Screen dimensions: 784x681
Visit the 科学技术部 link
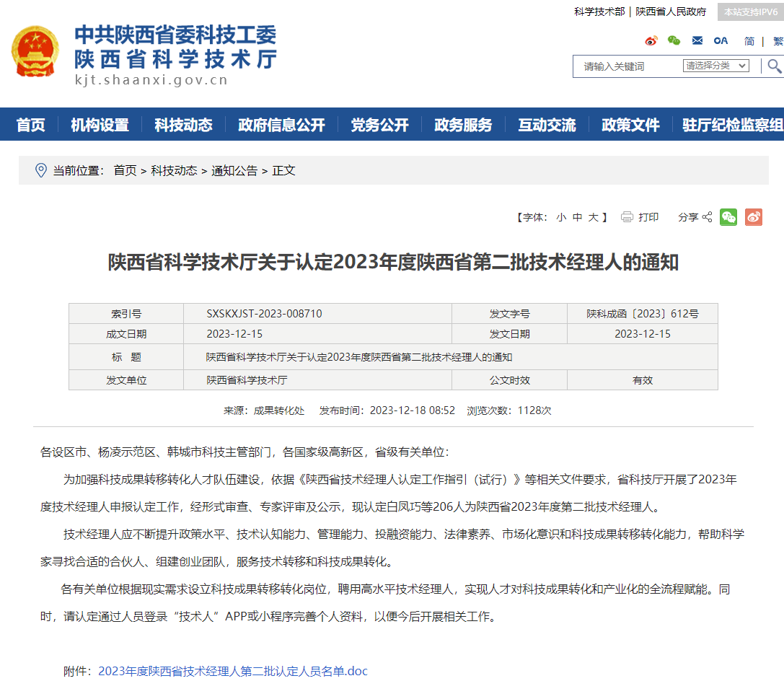click(599, 12)
